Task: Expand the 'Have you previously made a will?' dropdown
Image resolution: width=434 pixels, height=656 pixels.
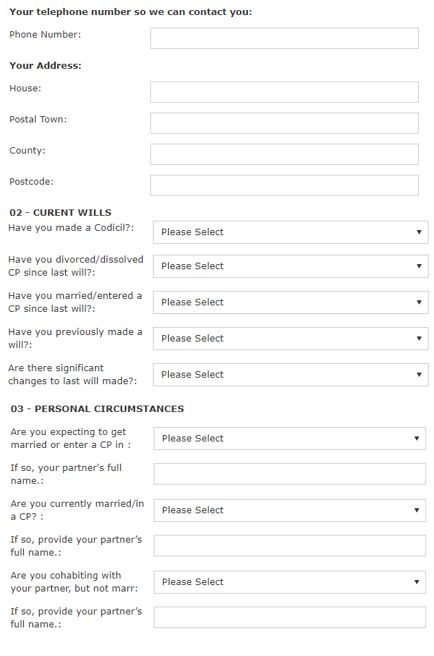Action: (290, 338)
